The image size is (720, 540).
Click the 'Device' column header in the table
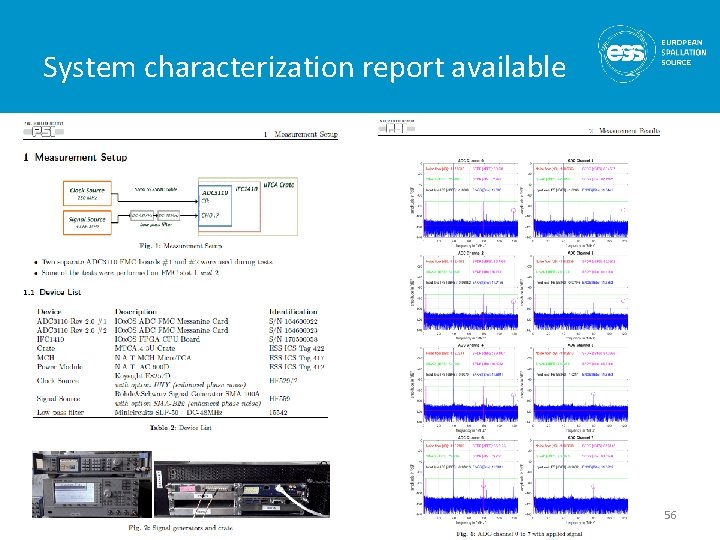pyautogui.click(x=49, y=312)
